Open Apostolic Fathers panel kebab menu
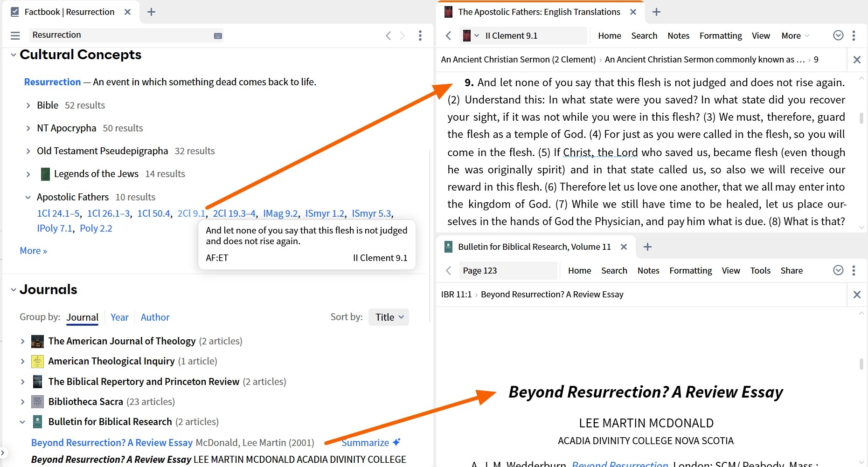The width and height of the screenshot is (868, 467). 854,35
